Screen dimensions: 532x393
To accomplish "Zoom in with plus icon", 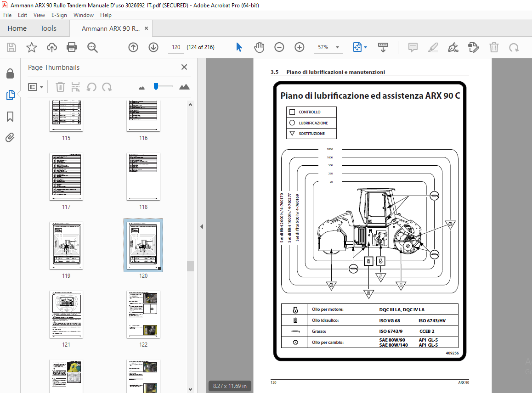I will [x=299, y=47].
